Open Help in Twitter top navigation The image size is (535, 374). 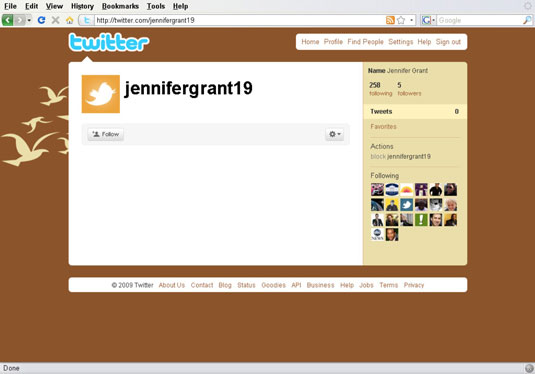(424, 42)
